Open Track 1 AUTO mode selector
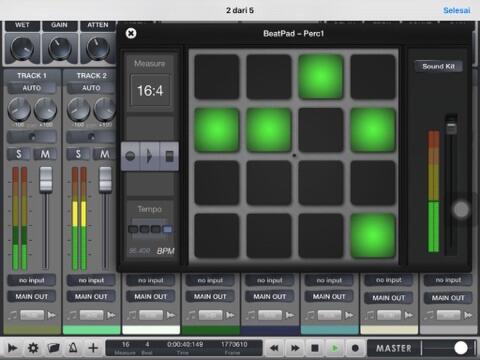Screen dimensions: 480x360 click(x=32, y=88)
